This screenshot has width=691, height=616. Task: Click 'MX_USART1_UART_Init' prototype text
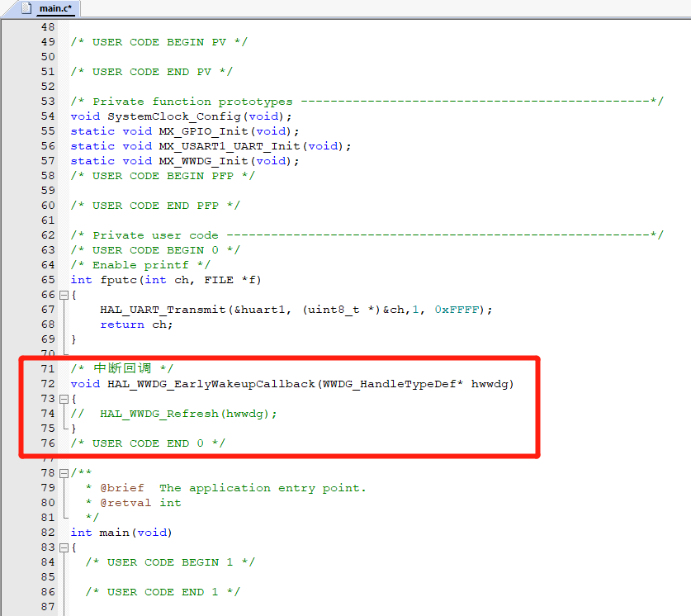pyautogui.click(x=230, y=146)
